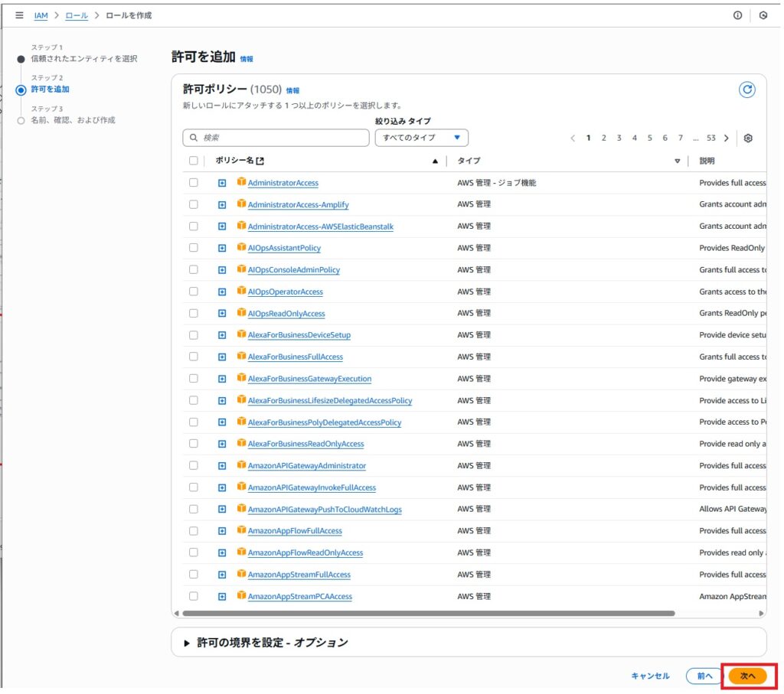Image resolution: width=784 pixels, height=694 pixels.
Task: Click the AlexaForBusinessDeviceSetup policy box icon
Action: (241, 334)
